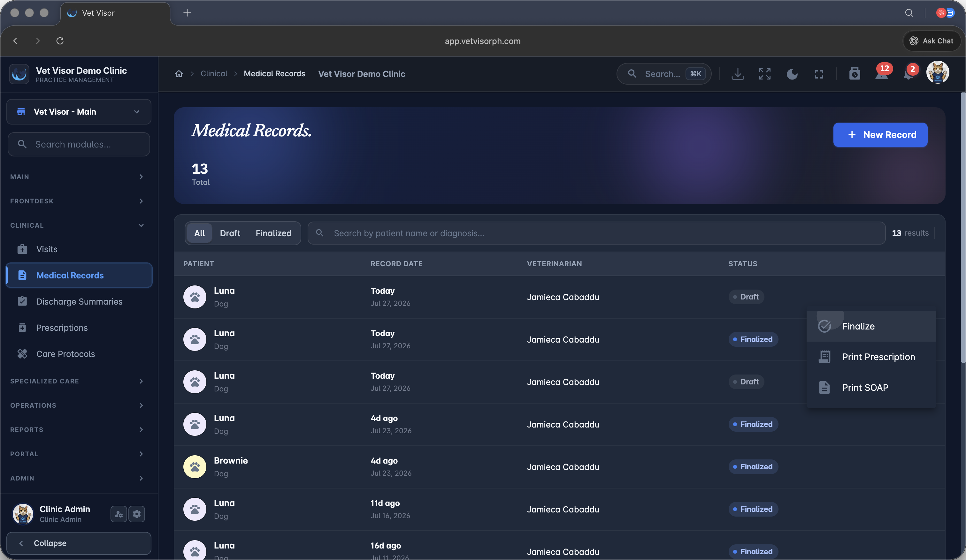Image resolution: width=966 pixels, height=560 pixels.
Task: Click the browser search magnifier icon
Action: [x=909, y=13]
